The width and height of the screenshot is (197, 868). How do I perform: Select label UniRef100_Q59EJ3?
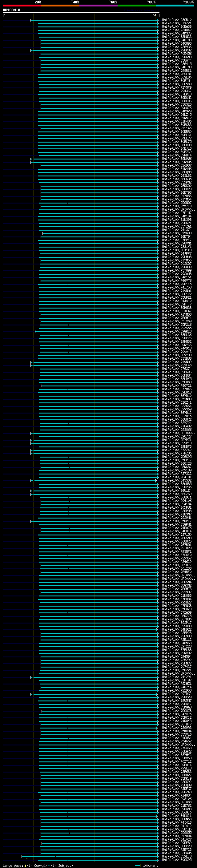176,857
